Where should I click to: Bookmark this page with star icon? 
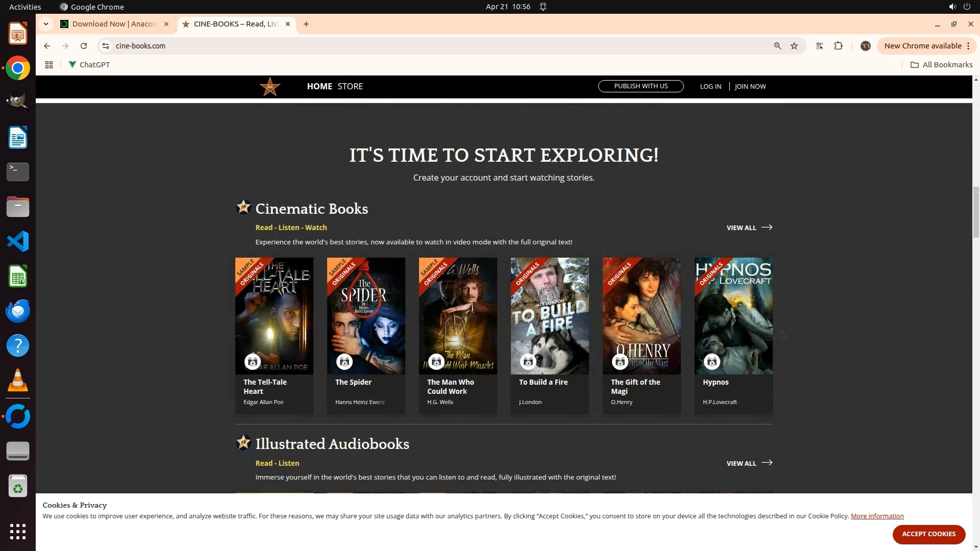(x=794, y=46)
